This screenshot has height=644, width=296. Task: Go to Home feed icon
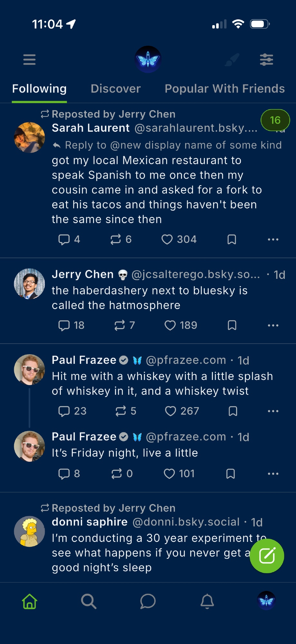(30, 601)
